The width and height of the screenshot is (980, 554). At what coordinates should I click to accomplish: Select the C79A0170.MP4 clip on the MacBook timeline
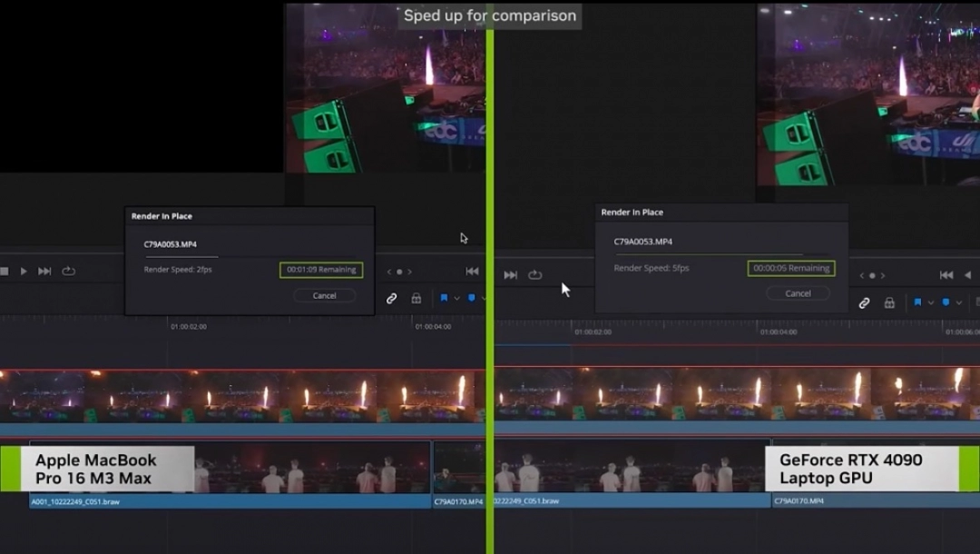click(x=459, y=475)
